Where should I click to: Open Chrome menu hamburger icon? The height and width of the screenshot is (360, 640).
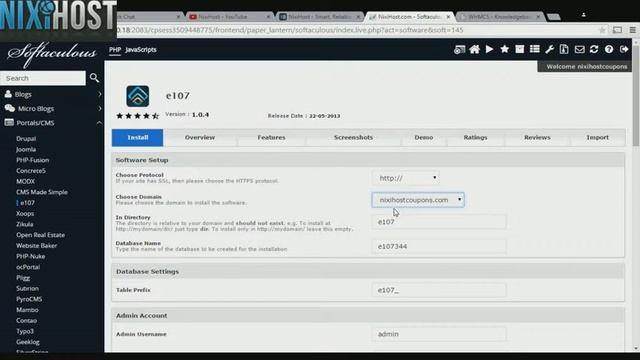632,30
